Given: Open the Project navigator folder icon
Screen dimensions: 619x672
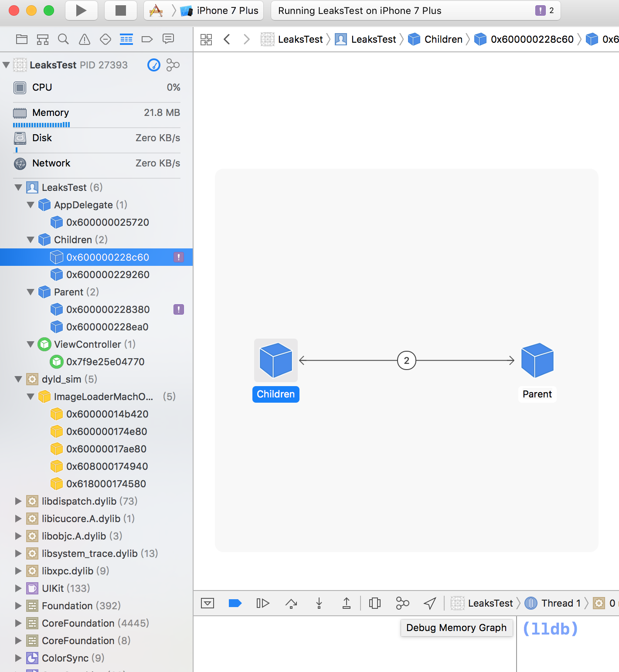Looking at the screenshot, I should coord(22,40).
